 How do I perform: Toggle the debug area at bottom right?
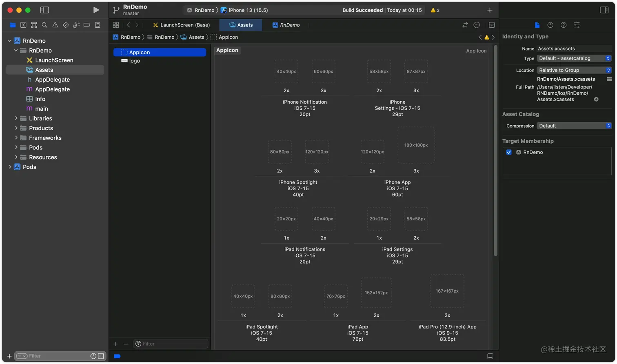[x=490, y=356]
